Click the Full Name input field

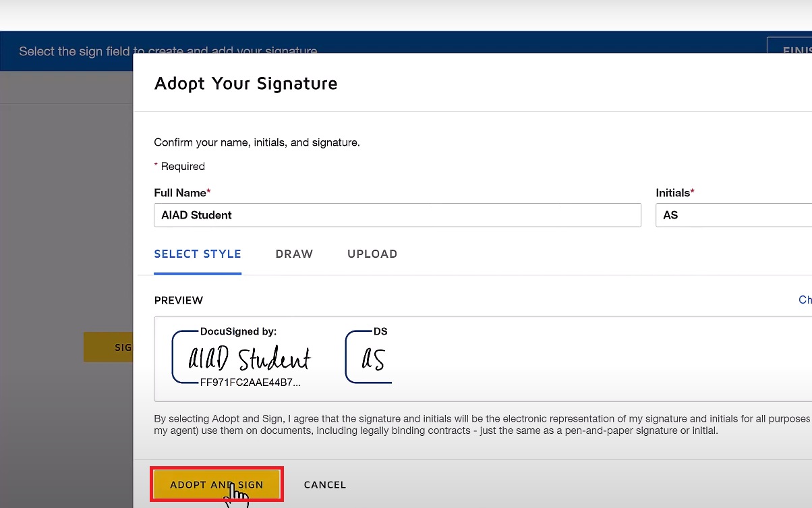coord(397,215)
